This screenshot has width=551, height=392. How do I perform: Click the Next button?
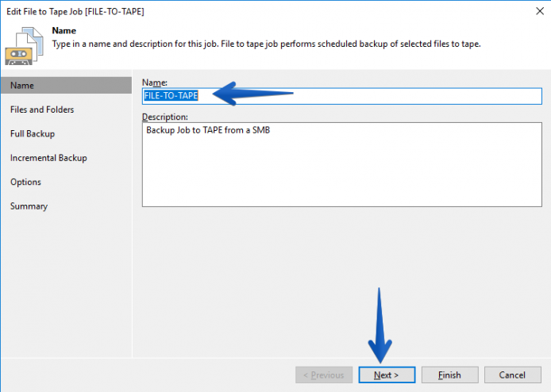point(387,375)
